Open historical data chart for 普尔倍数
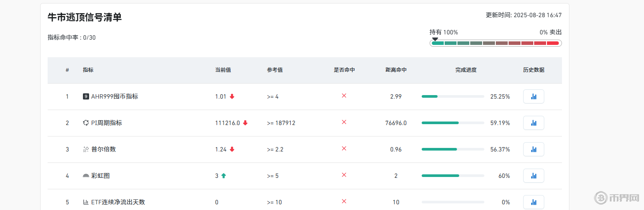This screenshot has width=644, height=210. click(x=533, y=149)
